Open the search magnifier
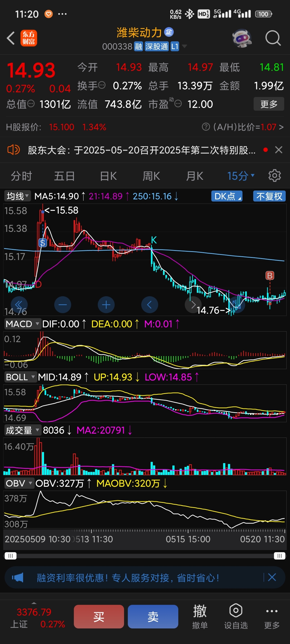Screen dimensions: 290x644 273,38
